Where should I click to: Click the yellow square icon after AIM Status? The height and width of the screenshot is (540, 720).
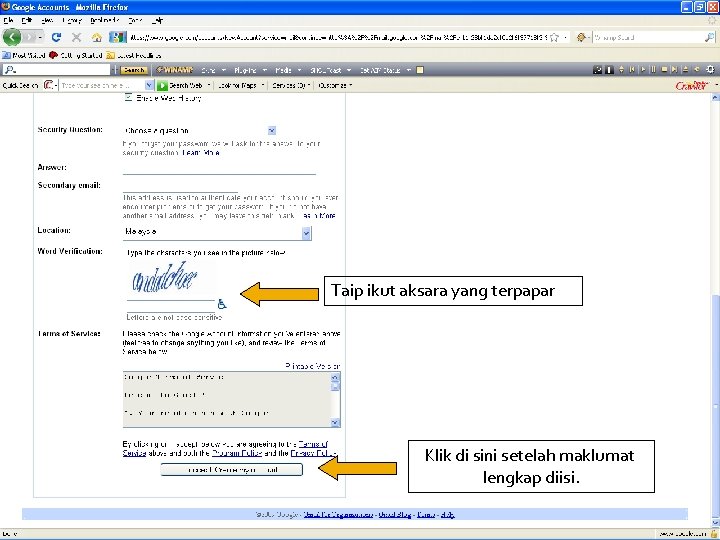click(x=420, y=70)
